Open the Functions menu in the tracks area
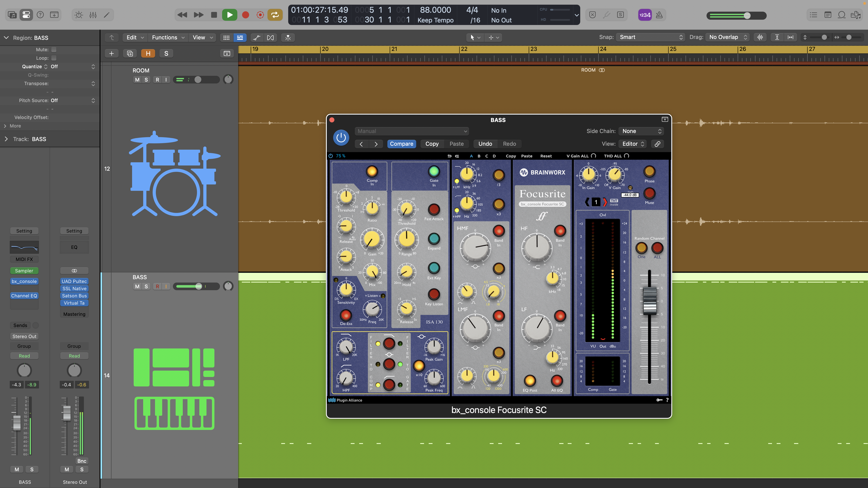This screenshot has height=488, width=868. (168, 37)
